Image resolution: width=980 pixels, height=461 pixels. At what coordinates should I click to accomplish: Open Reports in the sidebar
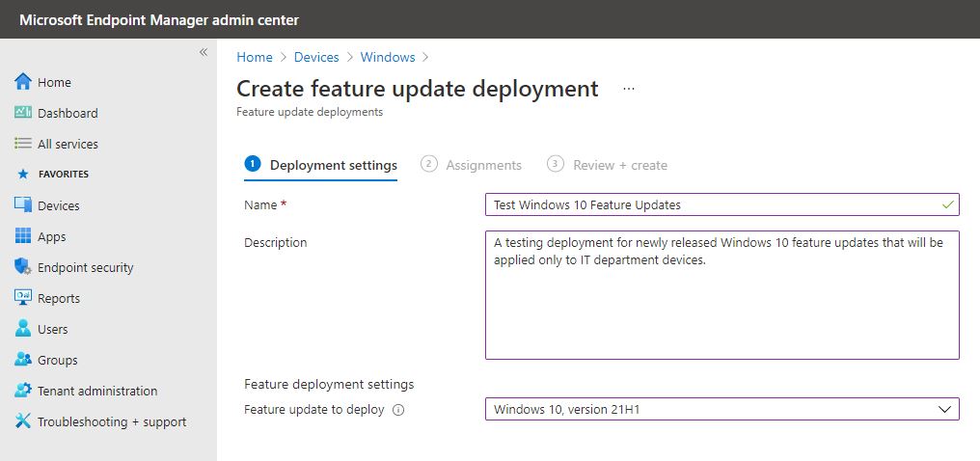[59, 299]
